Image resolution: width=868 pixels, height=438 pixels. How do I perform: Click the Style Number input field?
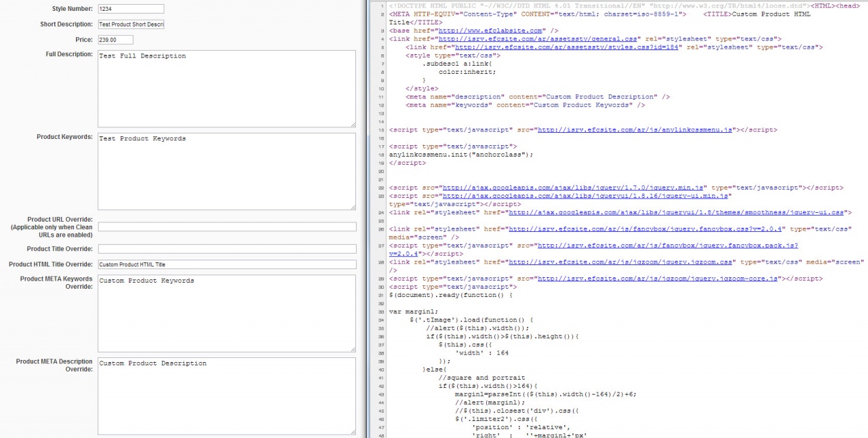point(131,9)
